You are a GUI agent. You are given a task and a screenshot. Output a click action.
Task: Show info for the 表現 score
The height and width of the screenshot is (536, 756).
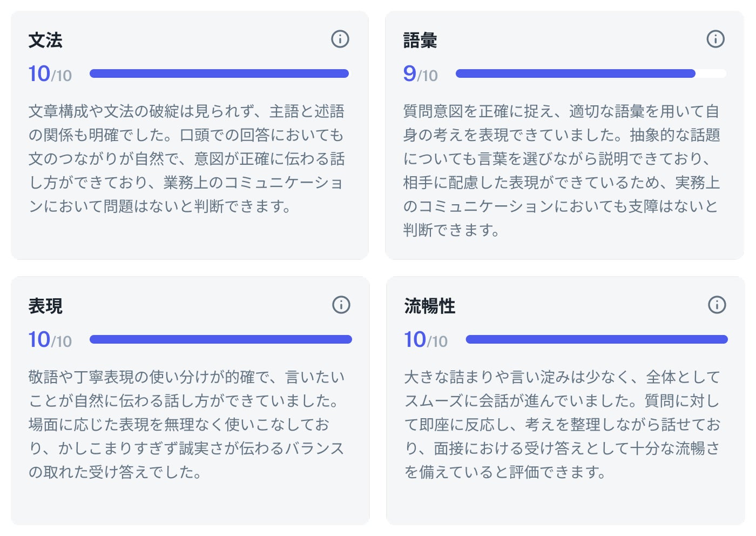coord(341,305)
